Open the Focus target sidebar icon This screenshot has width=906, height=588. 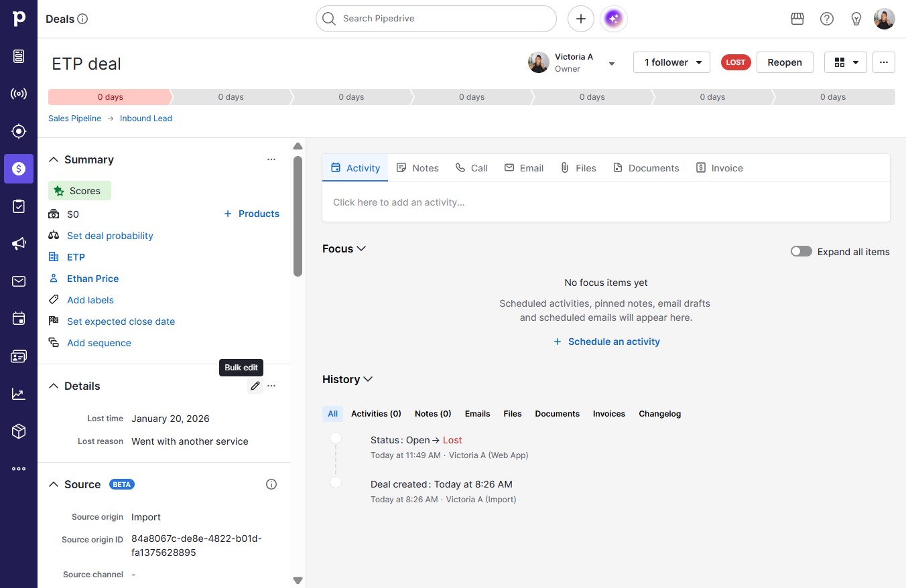(19, 131)
